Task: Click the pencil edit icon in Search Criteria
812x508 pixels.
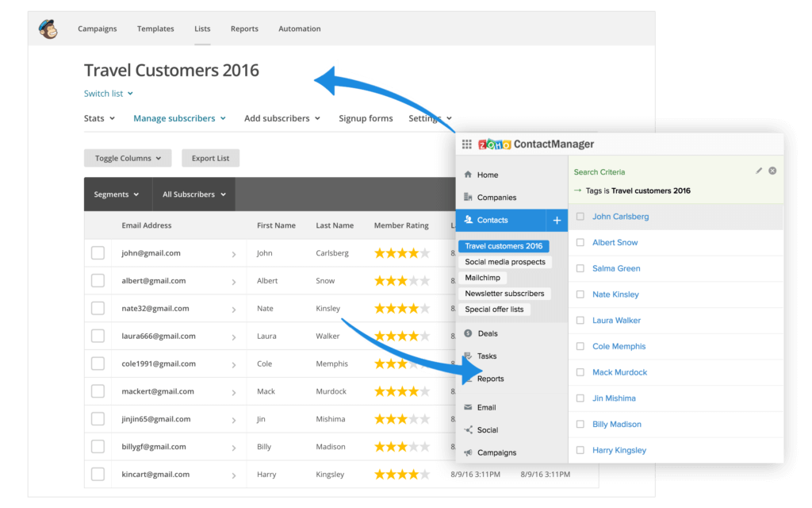Action: coord(759,171)
